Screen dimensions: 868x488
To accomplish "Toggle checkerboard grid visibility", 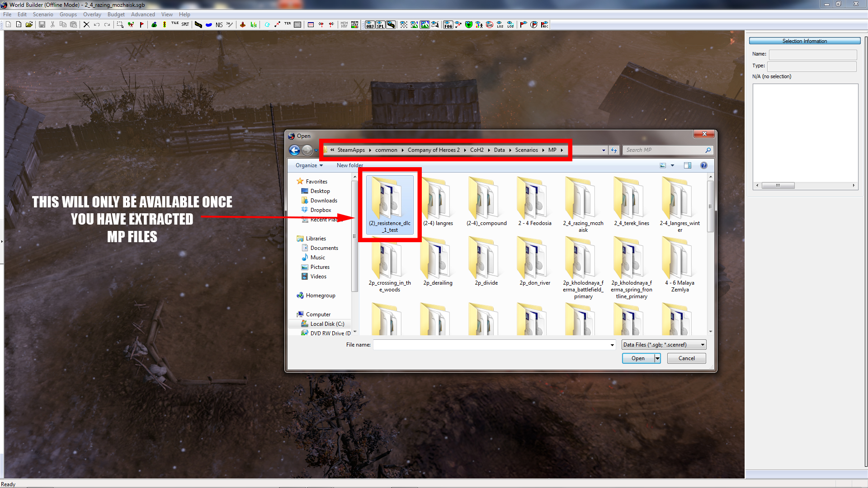I will [x=404, y=24].
